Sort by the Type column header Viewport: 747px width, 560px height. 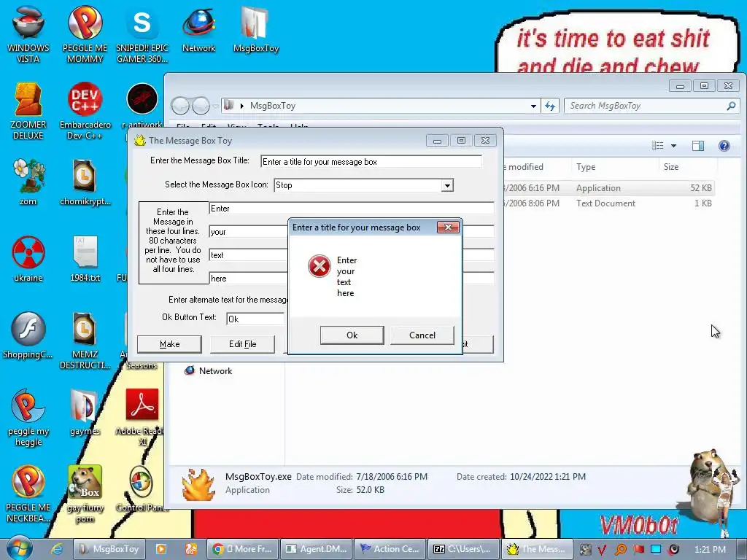click(x=614, y=167)
